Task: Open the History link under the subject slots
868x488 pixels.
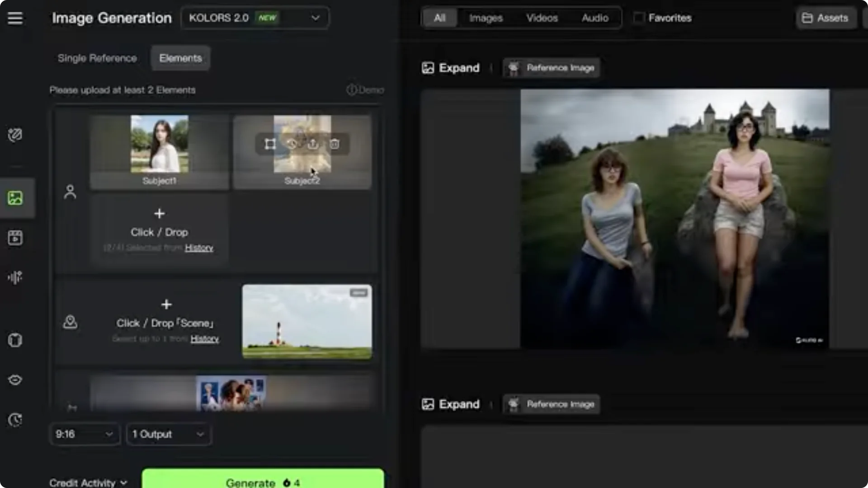Action: [199, 248]
